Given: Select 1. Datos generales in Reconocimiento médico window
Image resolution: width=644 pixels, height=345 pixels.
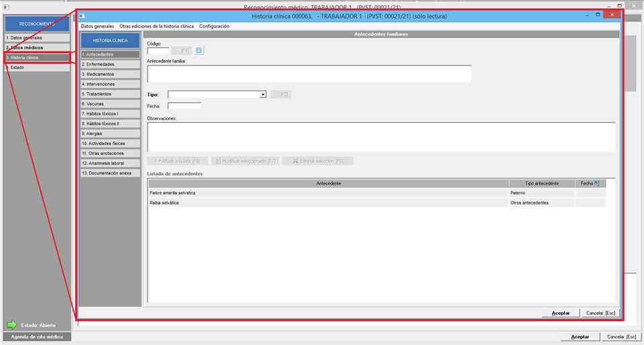Looking at the screenshot, I should pos(37,38).
